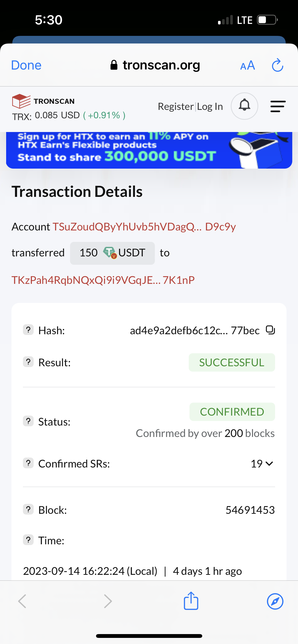Tap the help icon next to Result
The image size is (298, 644).
[28, 362]
